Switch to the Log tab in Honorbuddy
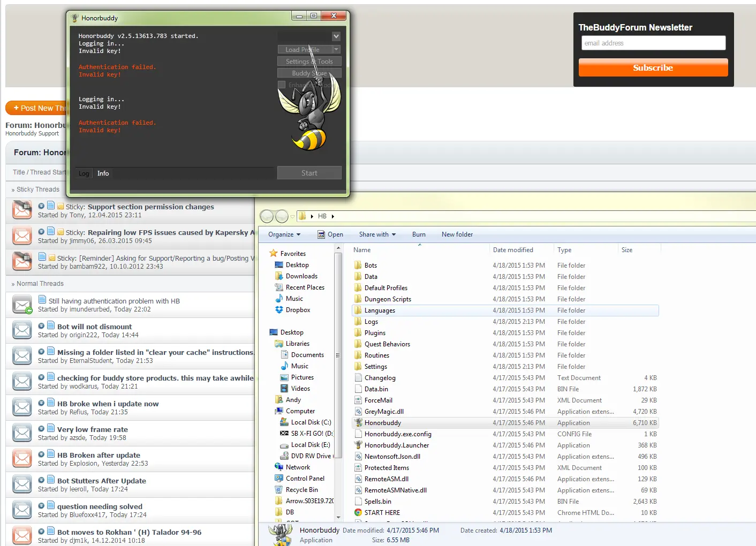The height and width of the screenshot is (546, 756). tap(84, 173)
